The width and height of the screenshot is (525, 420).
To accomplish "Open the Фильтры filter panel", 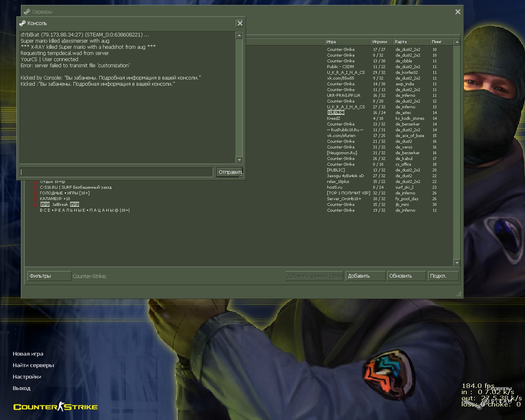I will [x=49, y=276].
